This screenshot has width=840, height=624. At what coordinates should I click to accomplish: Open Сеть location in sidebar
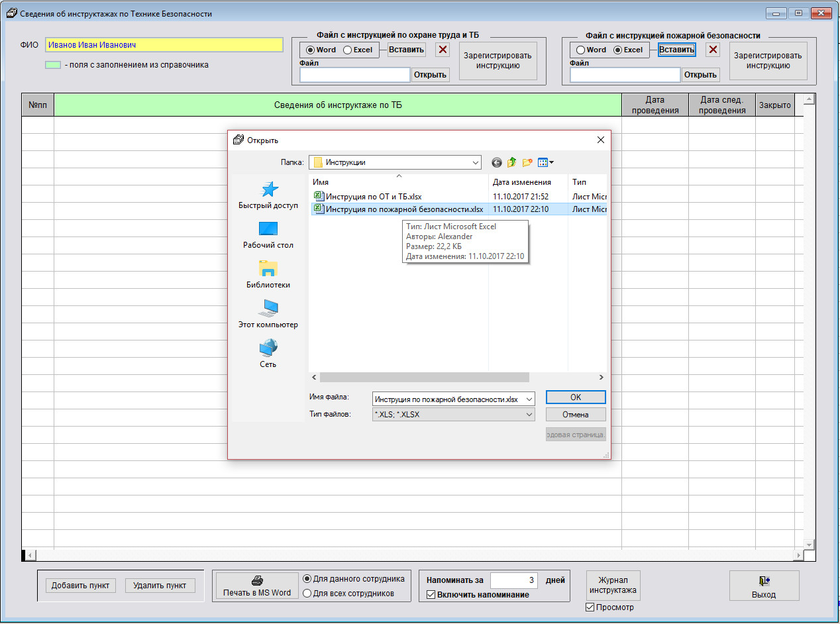click(x=268, y=354)
